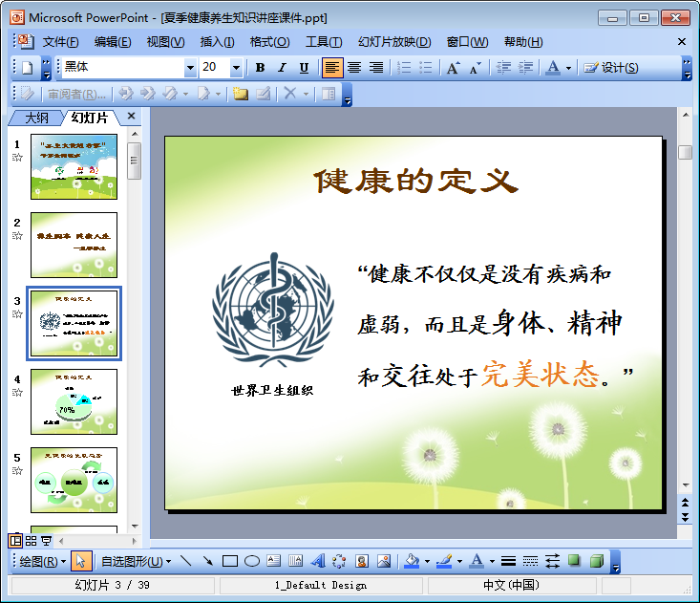Viewport: 700px width, 603px height.
Task: Insert a picture from file
Action: (x=384, y=561)
